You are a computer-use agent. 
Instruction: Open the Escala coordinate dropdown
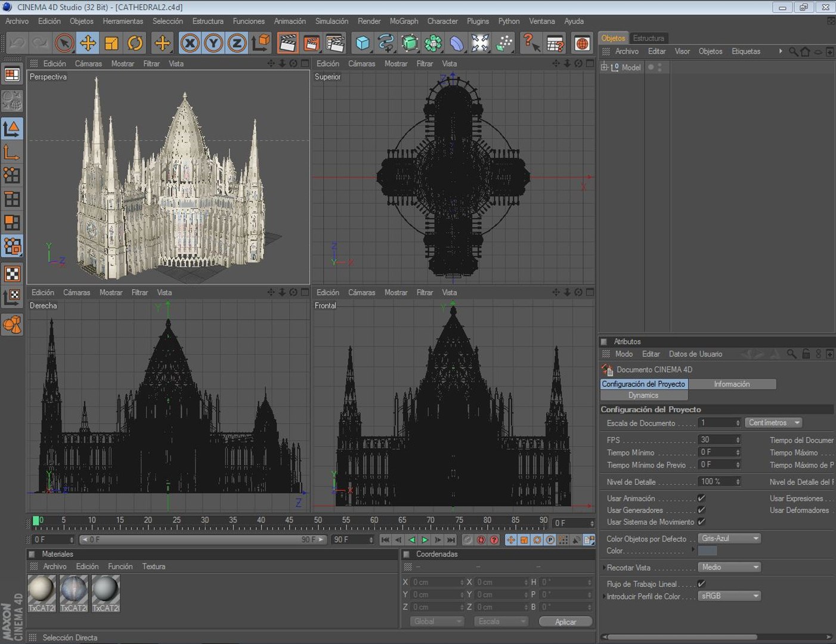501,621
